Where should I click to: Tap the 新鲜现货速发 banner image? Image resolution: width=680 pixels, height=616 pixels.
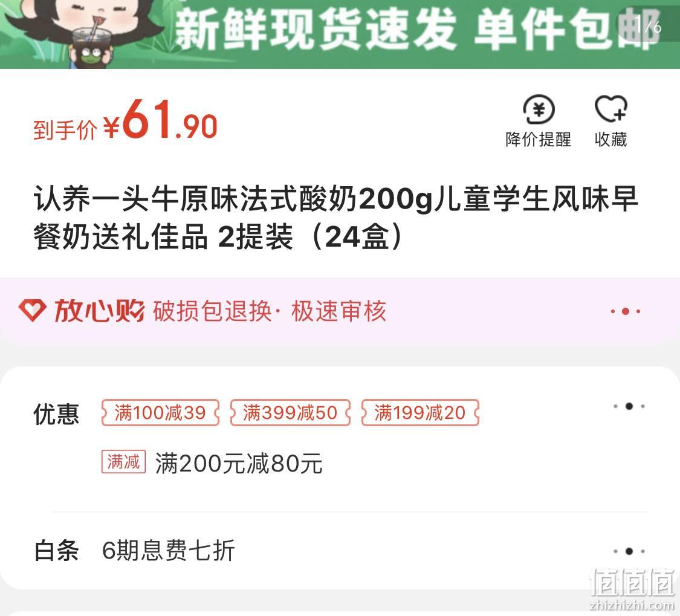click(340, 34)
